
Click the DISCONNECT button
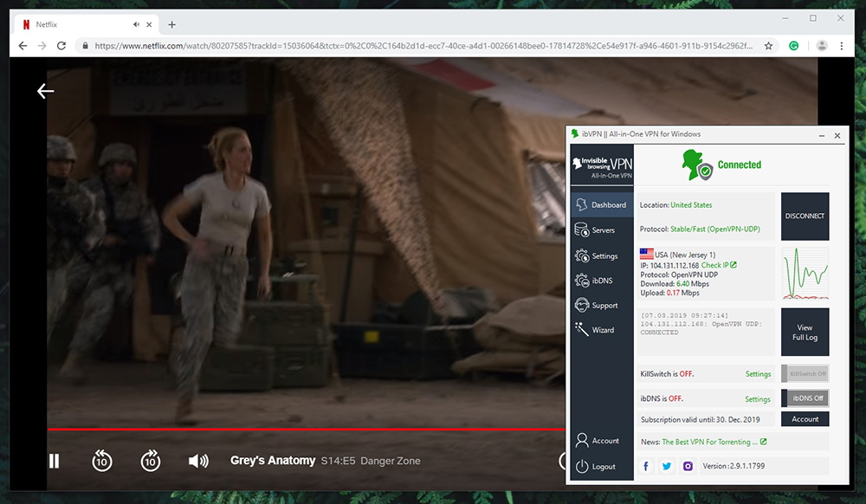click(805, 216)
